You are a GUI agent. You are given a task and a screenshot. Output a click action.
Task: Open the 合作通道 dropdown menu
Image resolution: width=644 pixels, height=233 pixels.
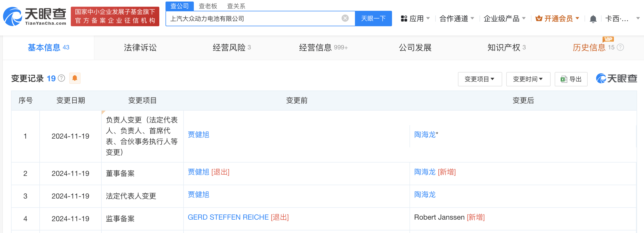coord(457,19)
